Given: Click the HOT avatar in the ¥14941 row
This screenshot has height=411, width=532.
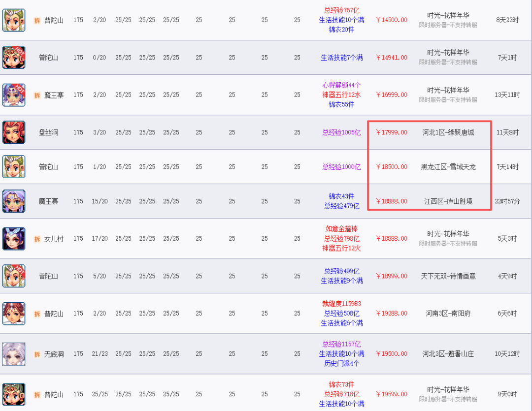Looking at the screenshot, I should [14, 58].
